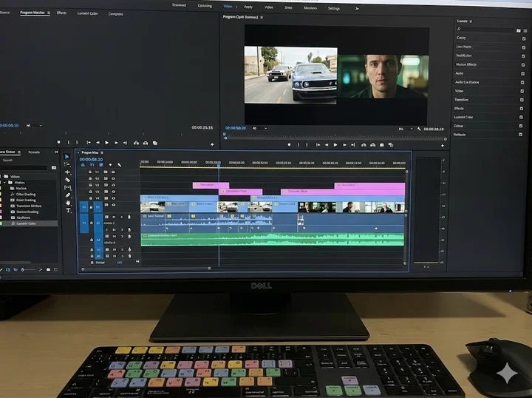Click Mark In in Program monitor
Viewport: 532px width, 398px height.
point(299,145)
